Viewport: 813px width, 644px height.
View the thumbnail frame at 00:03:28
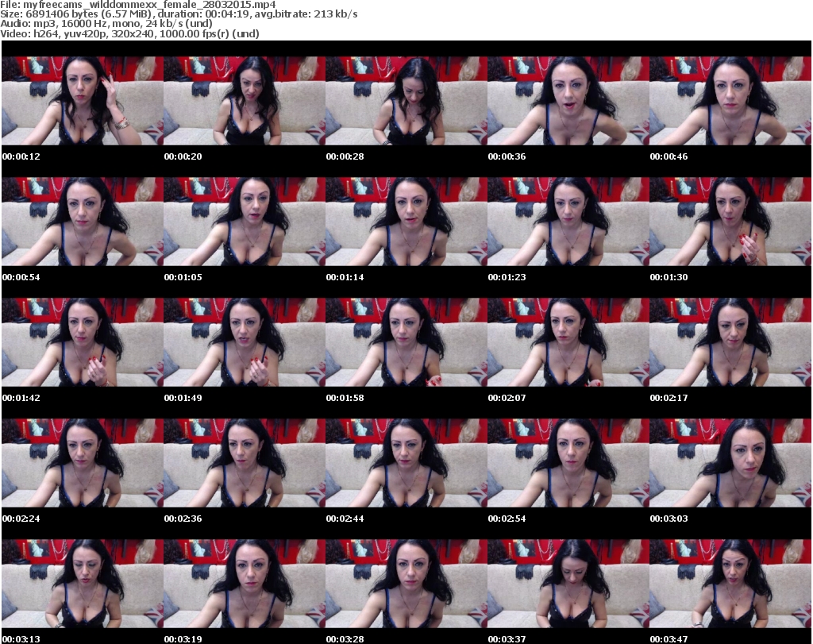click(x=406, y=584)
